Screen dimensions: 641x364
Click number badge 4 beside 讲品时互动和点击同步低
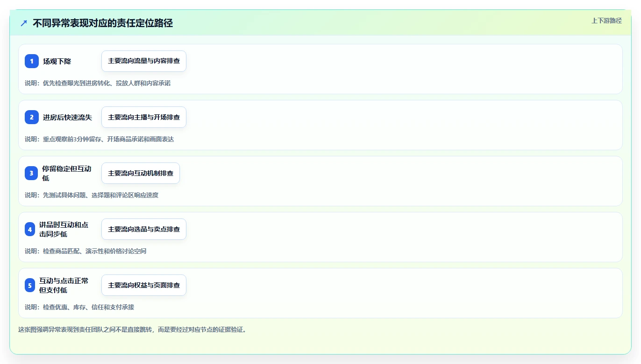(x=30, y=229)
